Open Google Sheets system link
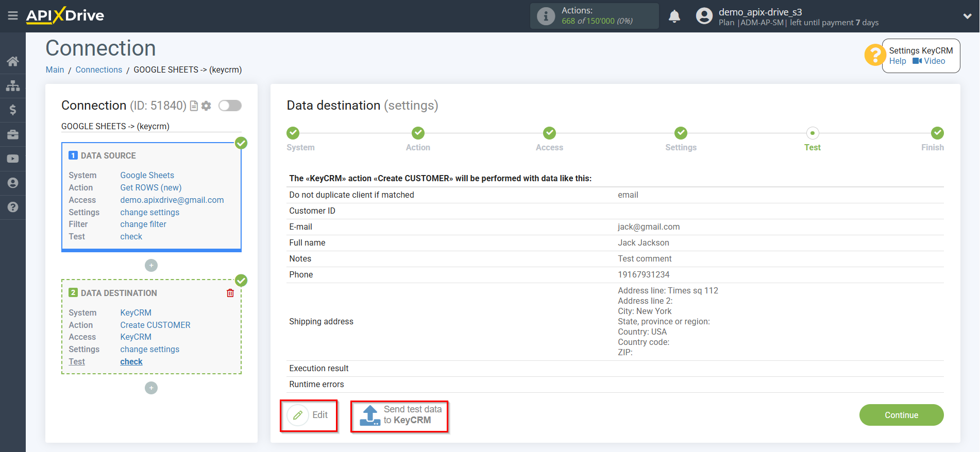The height and width of the screenshot is (452, 980). point(147,175)
